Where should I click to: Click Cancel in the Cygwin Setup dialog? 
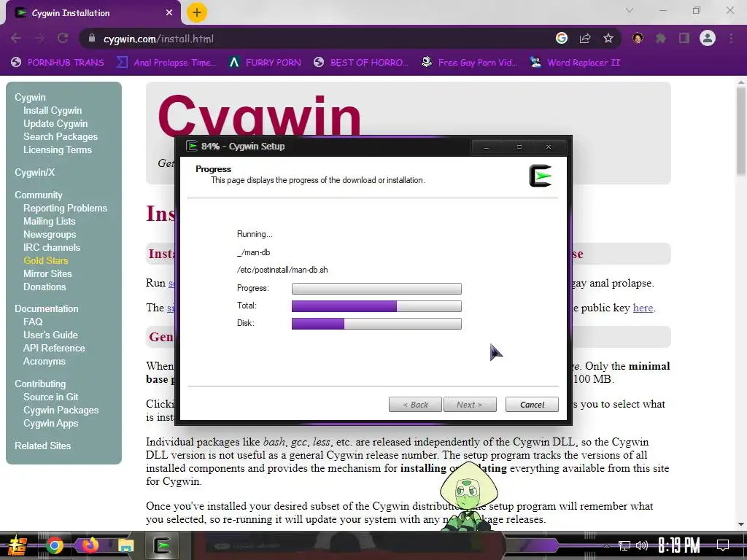coord(532,404)
